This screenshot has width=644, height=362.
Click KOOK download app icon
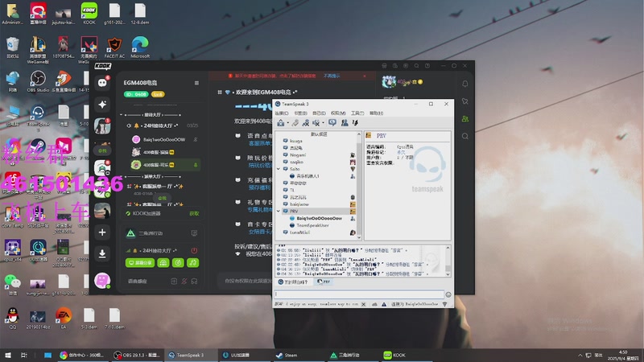[x=102, y=253]
